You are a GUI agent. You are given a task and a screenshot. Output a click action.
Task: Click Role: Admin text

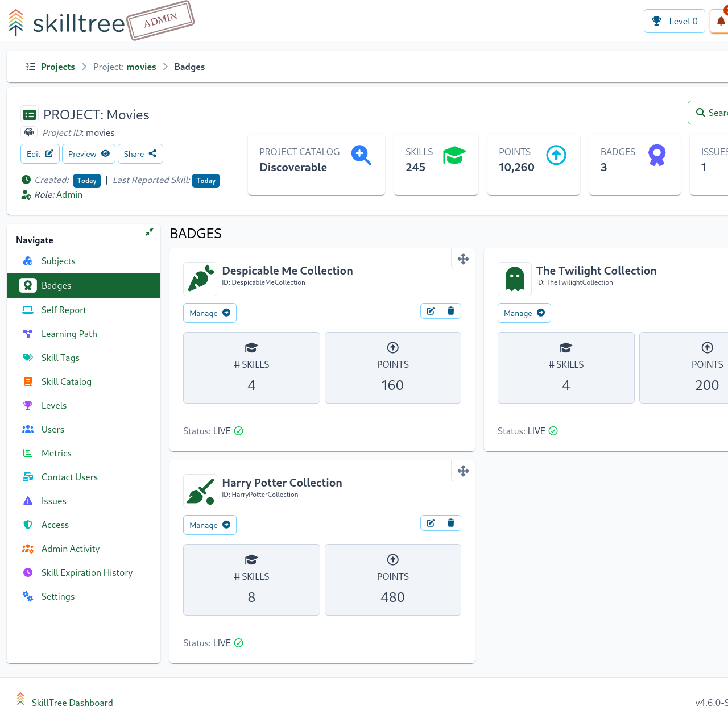point(58,194)
